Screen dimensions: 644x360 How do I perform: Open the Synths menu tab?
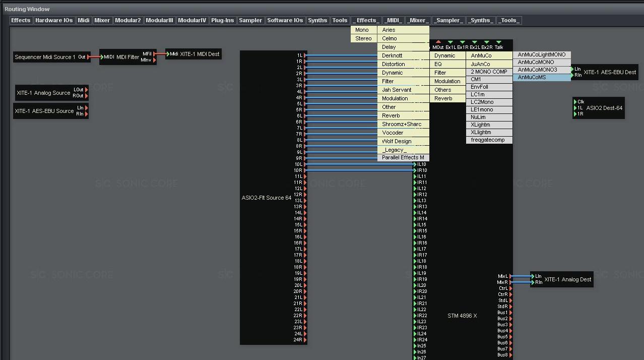[317, 20]
